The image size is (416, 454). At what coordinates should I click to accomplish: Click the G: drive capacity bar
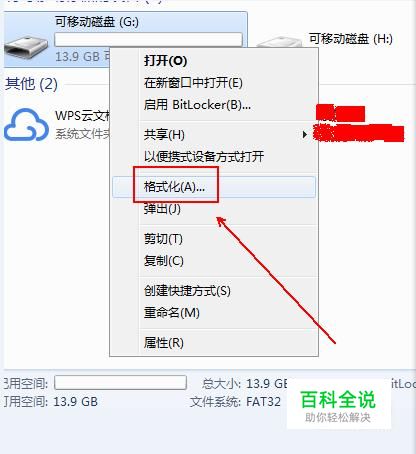tap(148, 39)
